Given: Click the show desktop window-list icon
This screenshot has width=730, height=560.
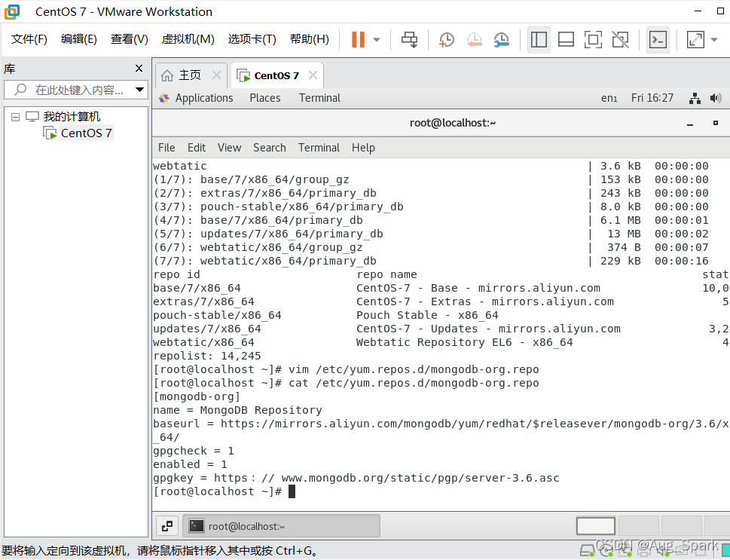Looking at the screenshot, I should [x=167, y=526].
